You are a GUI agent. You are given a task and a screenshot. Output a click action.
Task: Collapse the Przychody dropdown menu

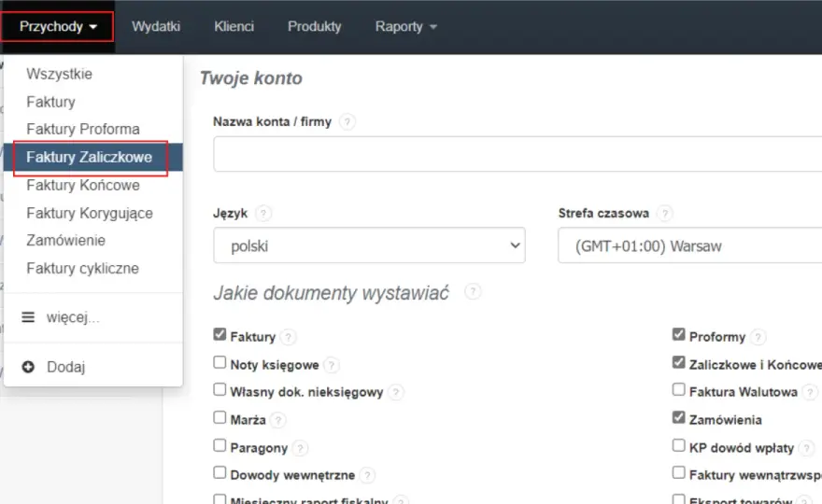point(58,27)
